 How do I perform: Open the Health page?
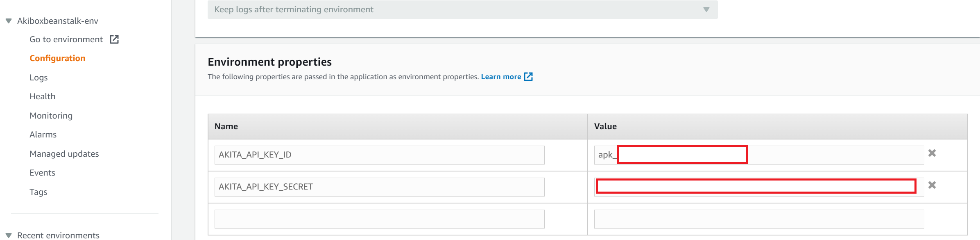tap(42, 96)
